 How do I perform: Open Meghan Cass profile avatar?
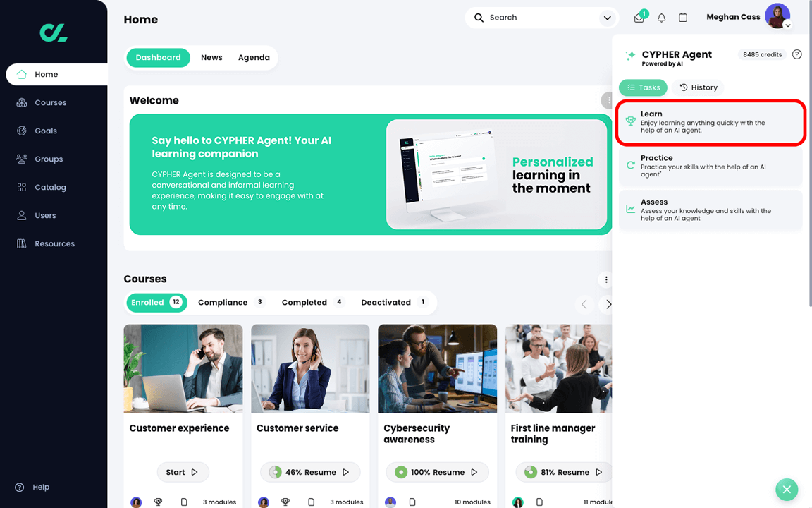777,16
